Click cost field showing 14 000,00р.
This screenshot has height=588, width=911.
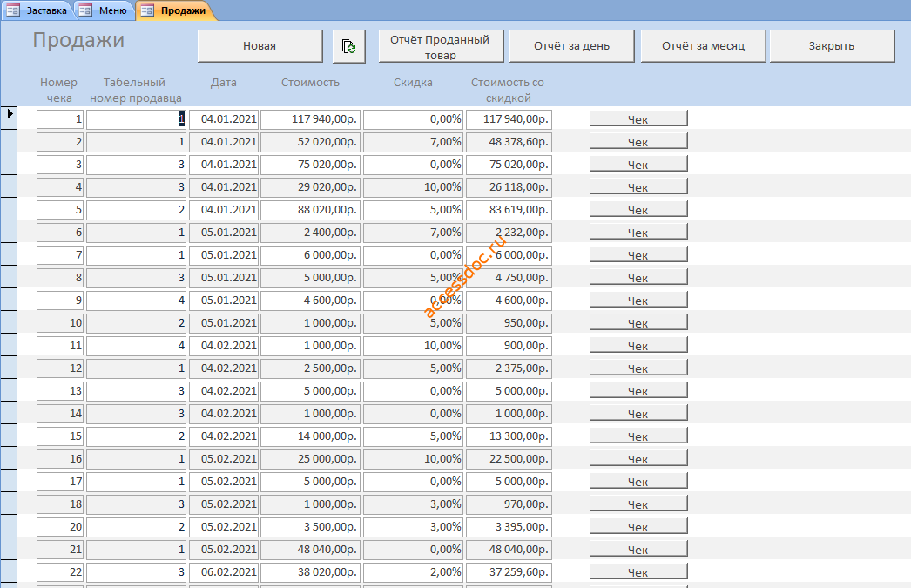(310, 436)
